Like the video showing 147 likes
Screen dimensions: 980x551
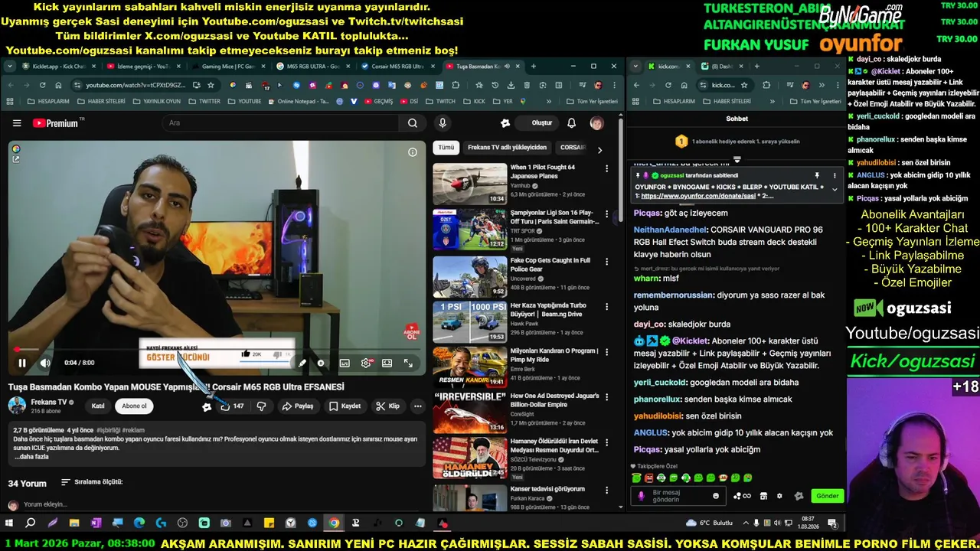[x=231, y=406]
